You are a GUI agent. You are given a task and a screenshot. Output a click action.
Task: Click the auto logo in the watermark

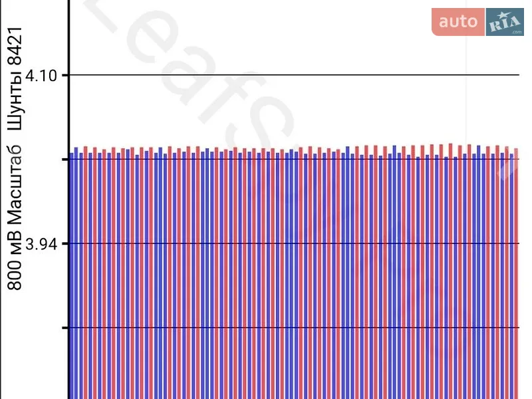(458, 22)
